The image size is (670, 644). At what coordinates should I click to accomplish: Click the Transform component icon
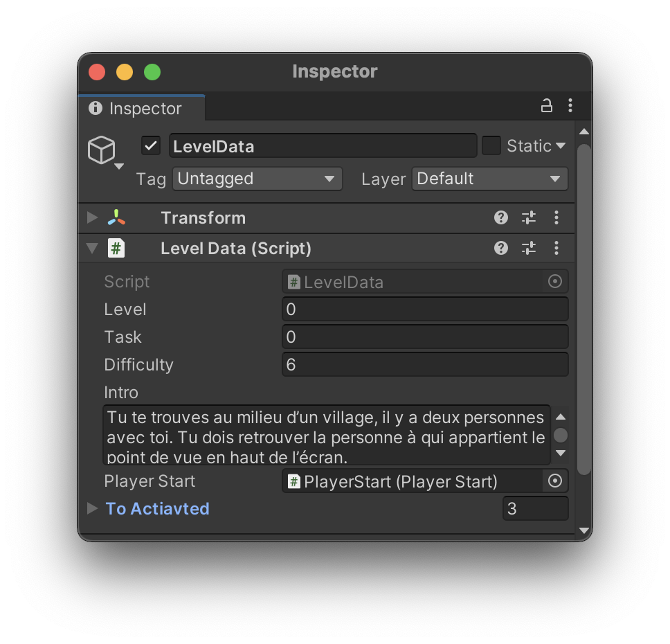(116, 217)
